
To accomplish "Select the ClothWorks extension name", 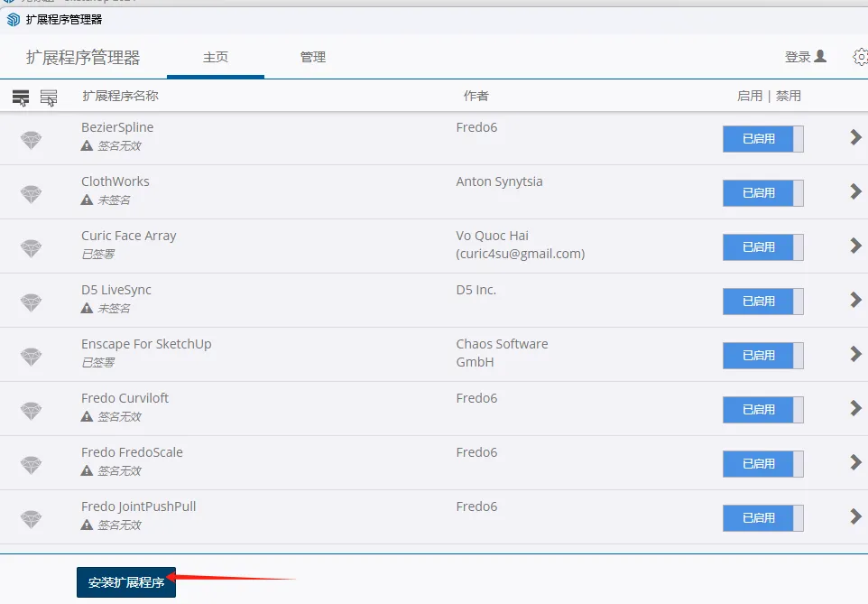I will [x=115, y=181].
